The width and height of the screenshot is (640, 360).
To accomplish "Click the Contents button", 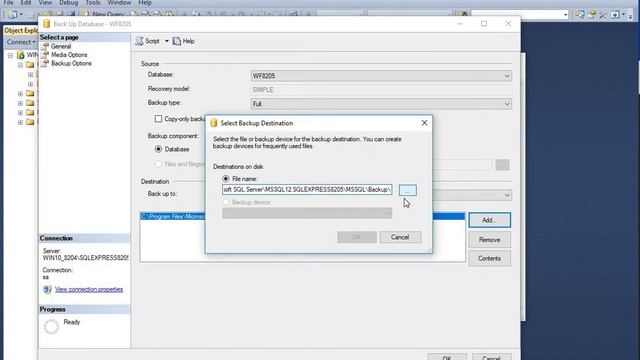I will pyautogui.click(x=489, y=258).
